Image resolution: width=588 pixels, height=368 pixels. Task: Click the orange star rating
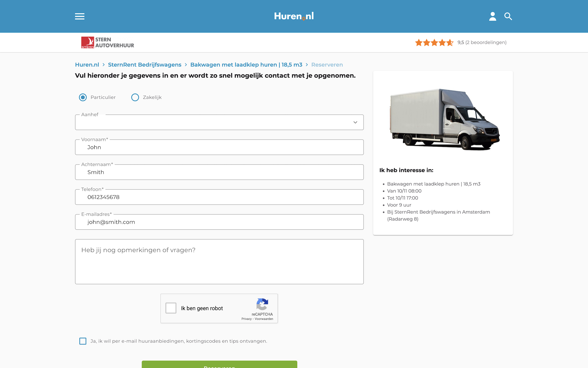[x=434, y=43]
